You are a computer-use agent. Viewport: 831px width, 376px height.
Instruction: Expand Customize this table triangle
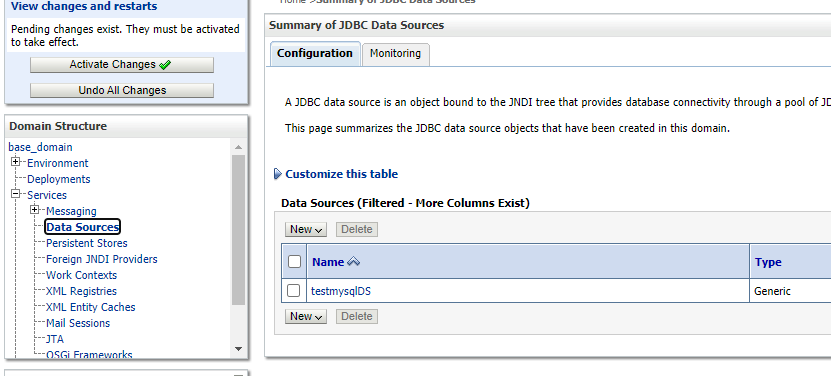pyautogui.click(x=277, y=174)
